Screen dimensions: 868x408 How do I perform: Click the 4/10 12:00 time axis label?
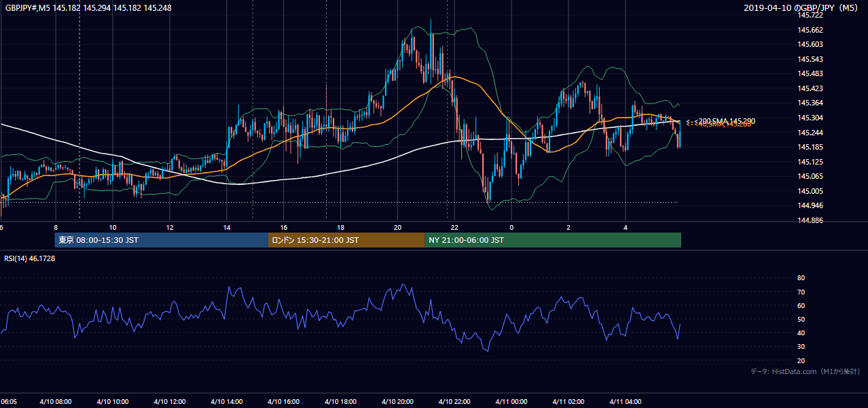pyautogui.click(x=170, y=401)
